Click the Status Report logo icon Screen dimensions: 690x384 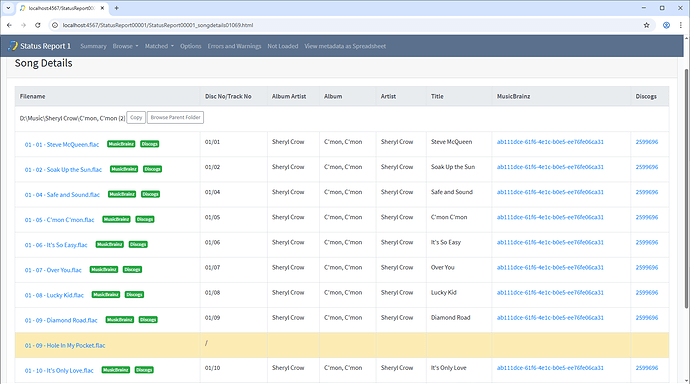pos(13,46)
